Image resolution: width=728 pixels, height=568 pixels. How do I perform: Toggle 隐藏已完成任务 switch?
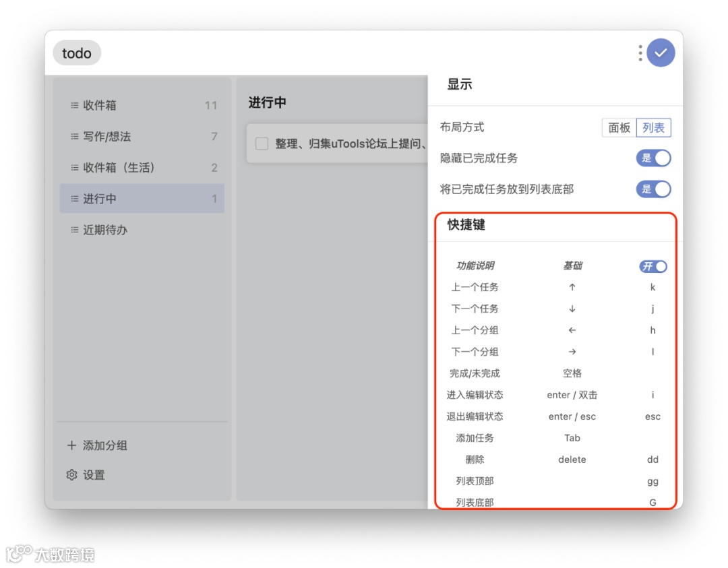point(653,158)
